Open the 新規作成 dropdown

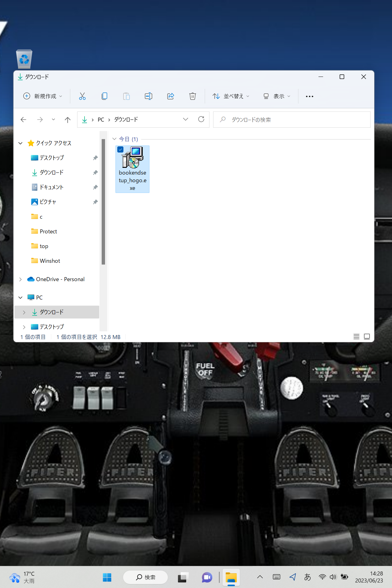pyautogui.click(x=43, y=96)
